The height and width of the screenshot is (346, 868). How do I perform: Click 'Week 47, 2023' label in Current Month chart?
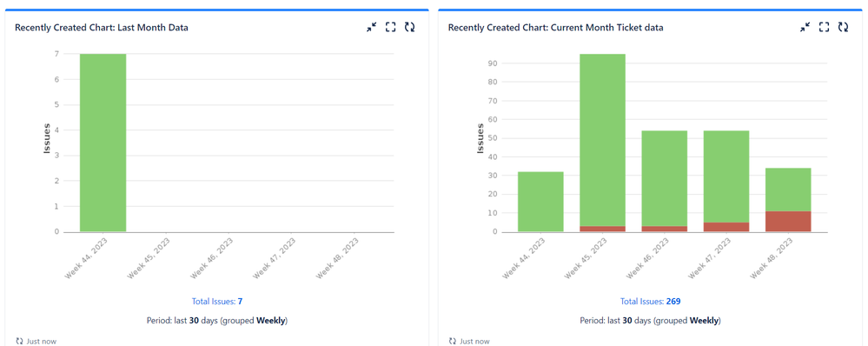[710, 257]
